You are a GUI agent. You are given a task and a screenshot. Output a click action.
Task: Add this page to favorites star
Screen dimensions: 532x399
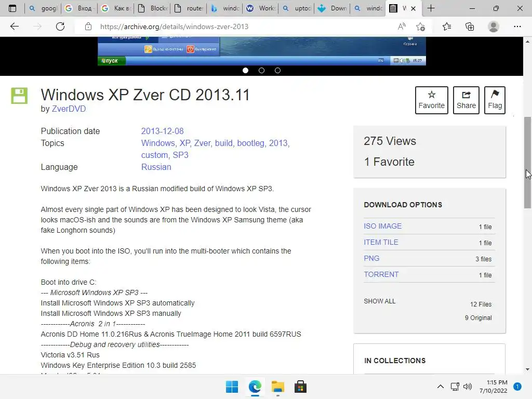(420, 26)
